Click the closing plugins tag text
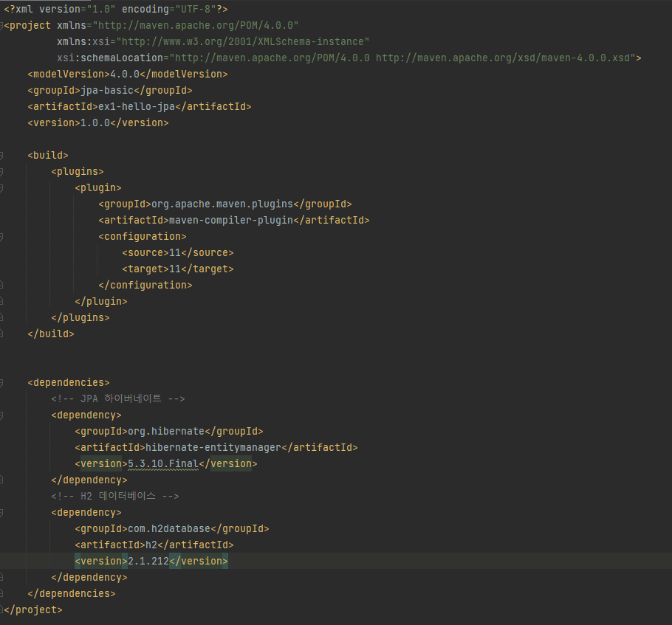The image size is (672, 625). [80, 318]
